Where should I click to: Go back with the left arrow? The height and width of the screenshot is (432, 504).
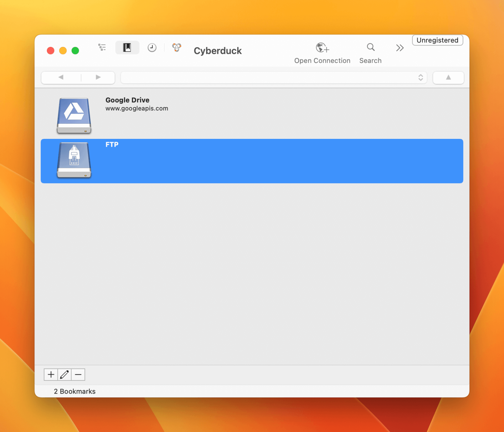(x=61, y=77)
